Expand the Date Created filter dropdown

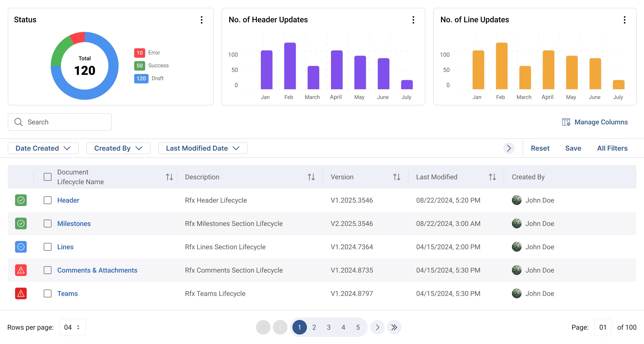click(43, 148)
